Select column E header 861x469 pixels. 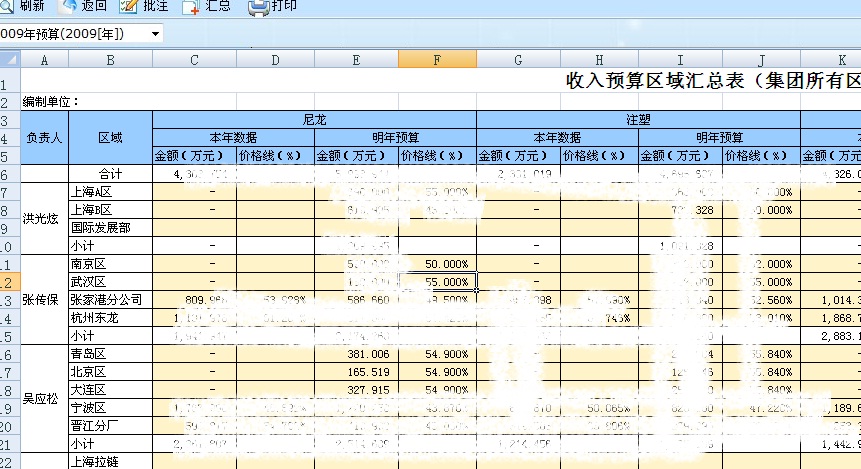click(x=356, y=59)
